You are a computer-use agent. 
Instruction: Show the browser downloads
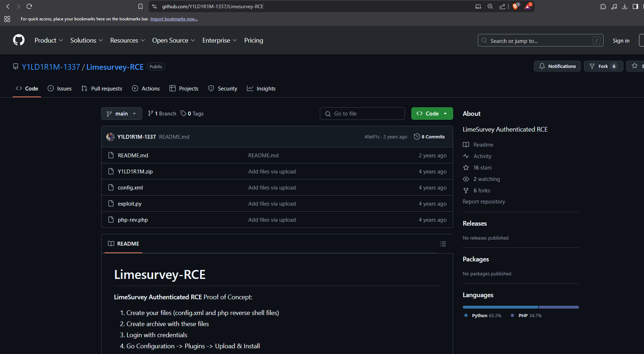point(625,6)
